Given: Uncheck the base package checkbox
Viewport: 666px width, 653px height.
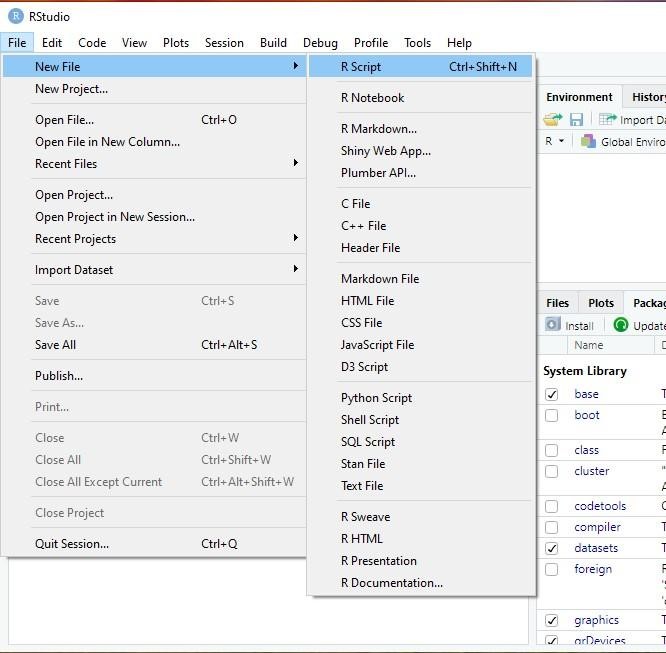Looking at the screenshot, I should (x=551, y=394).
